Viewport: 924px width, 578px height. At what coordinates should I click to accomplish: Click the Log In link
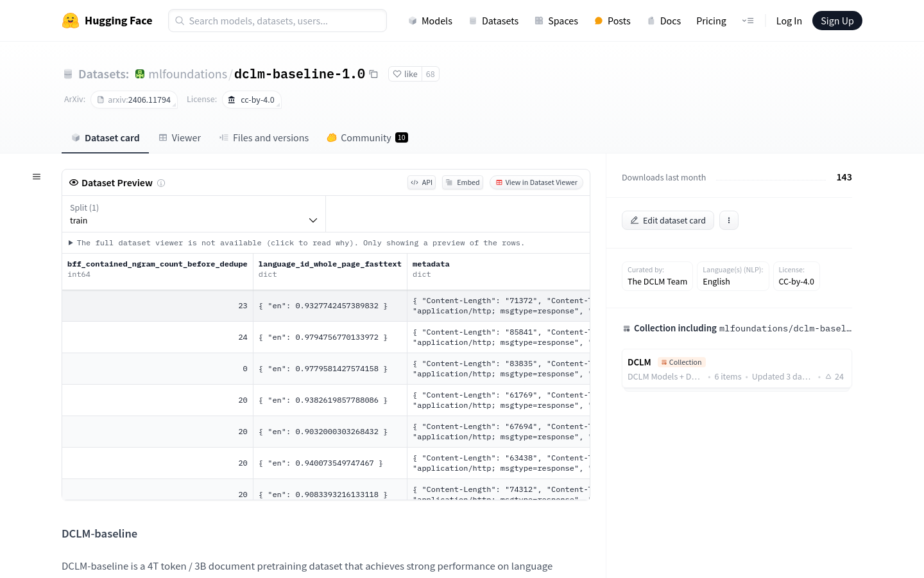789,21
